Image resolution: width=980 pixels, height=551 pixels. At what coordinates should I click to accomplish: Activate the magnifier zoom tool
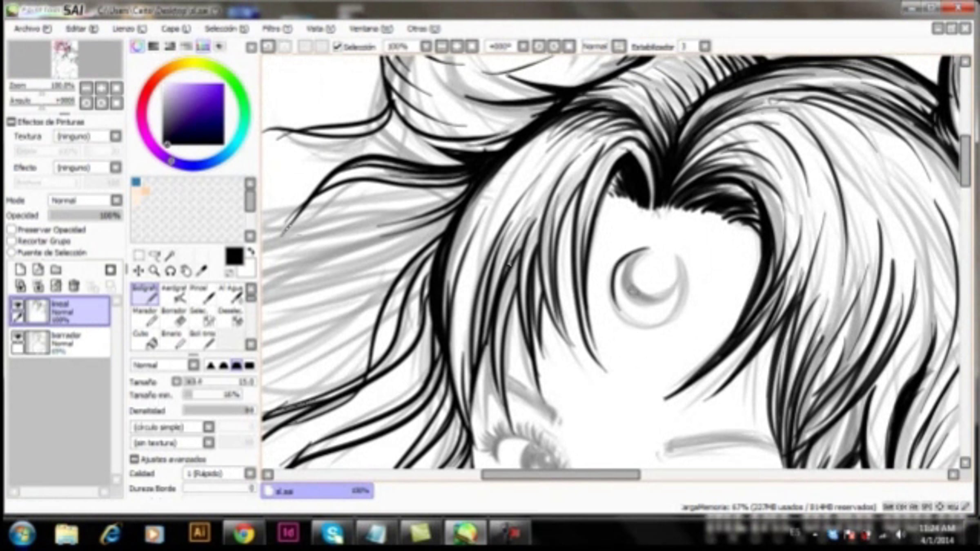[154, 271]
